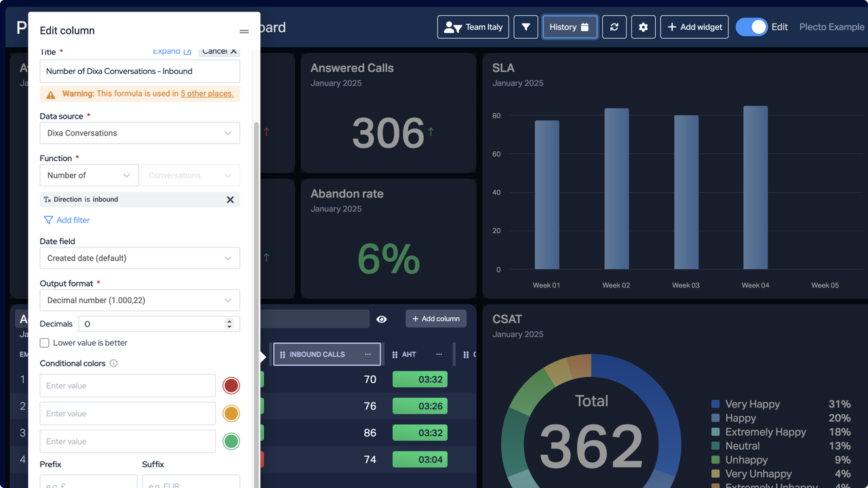Click the Suffix input field
This screenshot has height=488, width=868.
[191, 481]
